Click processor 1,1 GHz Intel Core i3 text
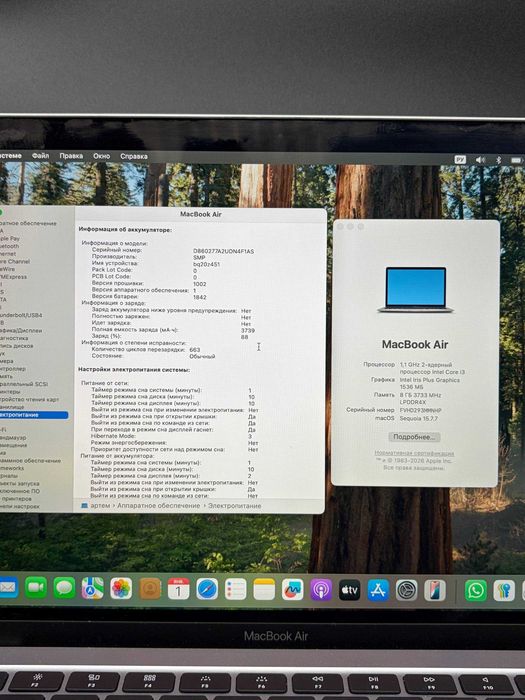This screenshot has width=525, height=700. coord(432,368)
